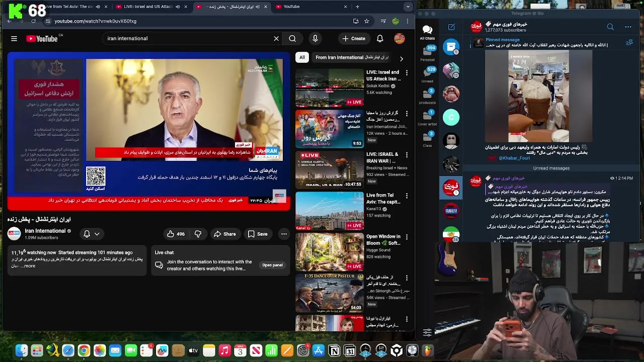Run the search with the magnifier button
The width and height of the screenshot is (644, 362).
(292, 38)
